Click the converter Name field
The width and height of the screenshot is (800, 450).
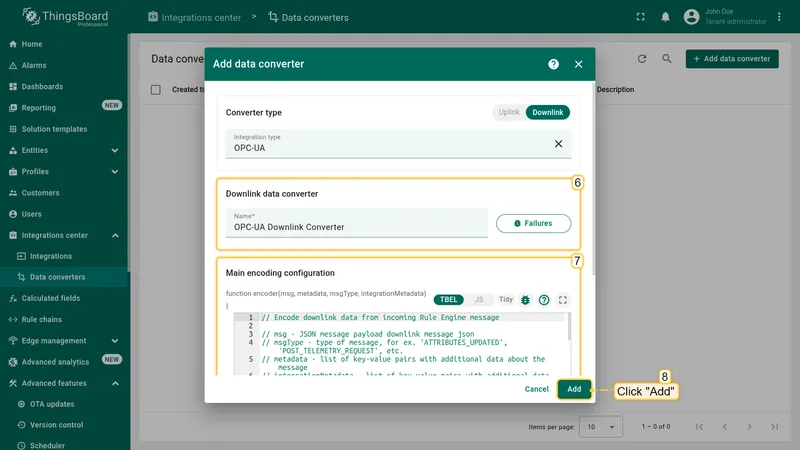[357, 223]
